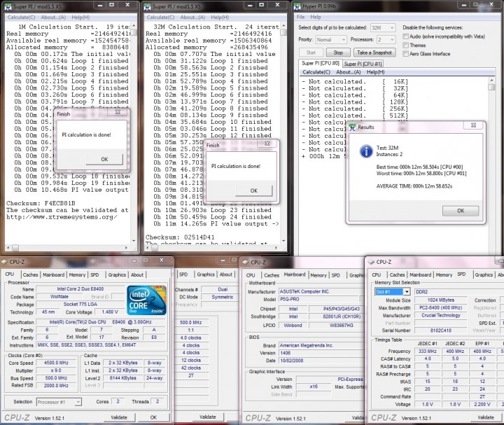Open the Help menu in Hyper PI
Screen dimensions: 504x425
point(315,17)
